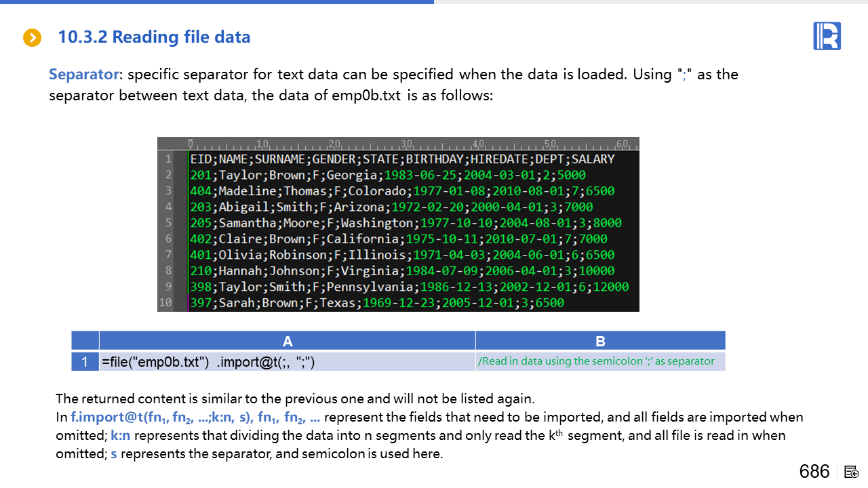Click the green semicolon separator comment cell
The width and height of the screenshot is (868, 488).
coord(596,361)
